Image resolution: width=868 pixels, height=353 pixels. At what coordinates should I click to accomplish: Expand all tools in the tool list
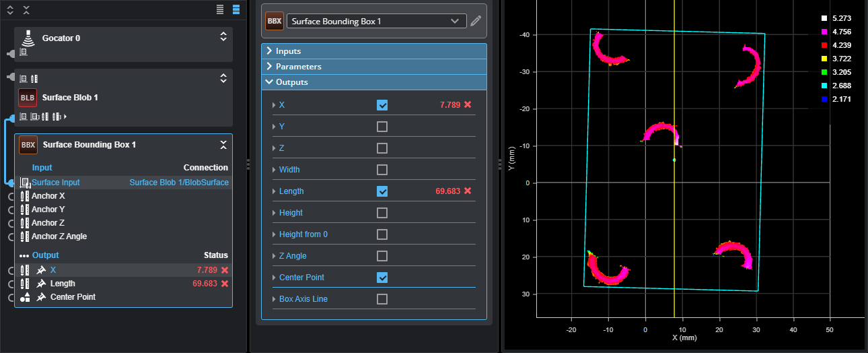point(10,9)
